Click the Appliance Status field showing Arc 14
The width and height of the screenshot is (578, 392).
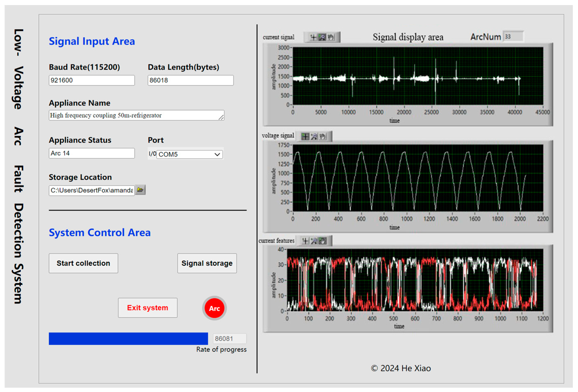coord(91,153)
